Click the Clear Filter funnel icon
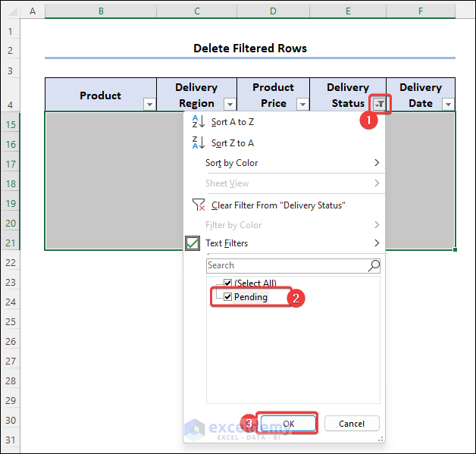Viewport: 476px width, 454px height. tap(198, 205)
